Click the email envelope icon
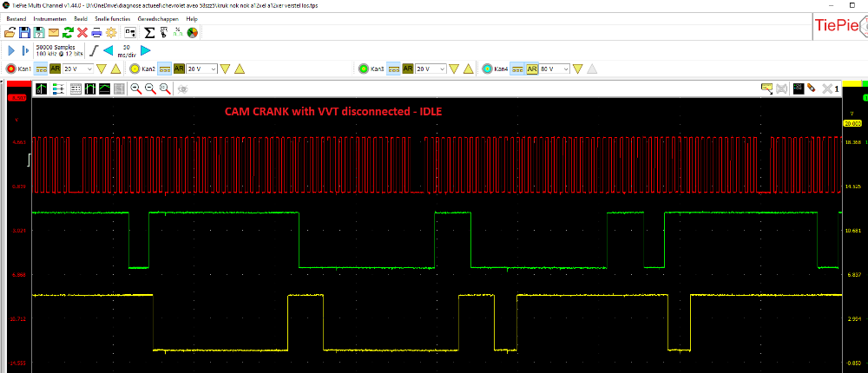This screenshot has width=868, height=373. click(x=53, y=33)
